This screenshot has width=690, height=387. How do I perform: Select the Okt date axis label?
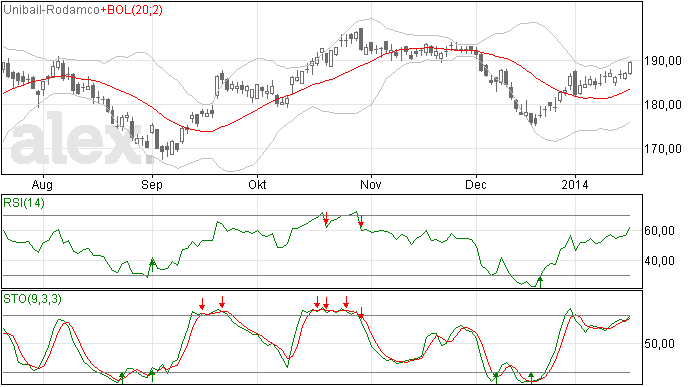257,184
